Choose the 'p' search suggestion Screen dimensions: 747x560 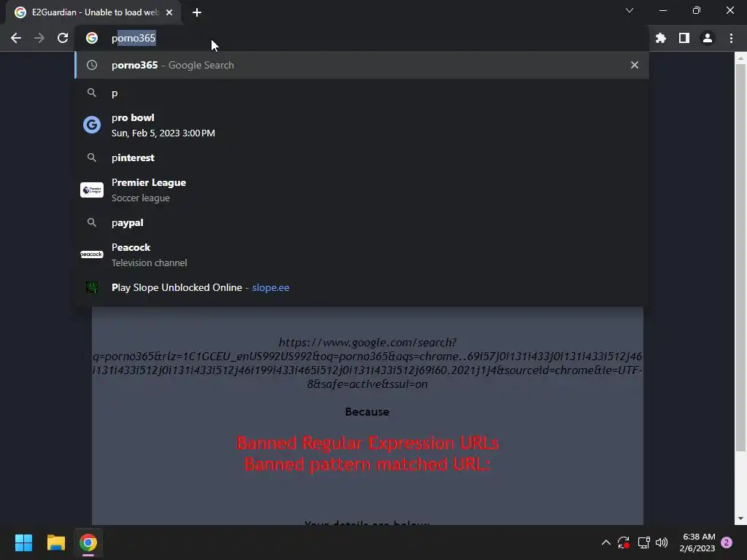coord(362,93)
